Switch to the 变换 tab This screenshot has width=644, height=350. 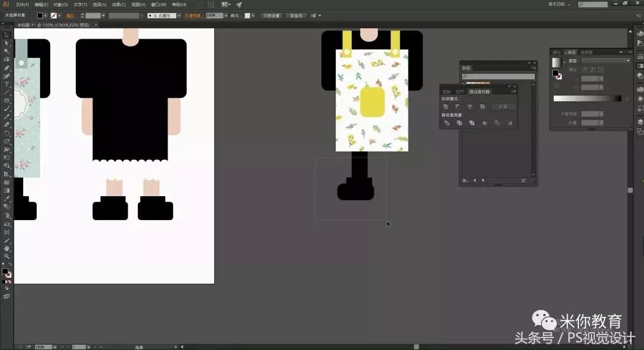(447, 91)
